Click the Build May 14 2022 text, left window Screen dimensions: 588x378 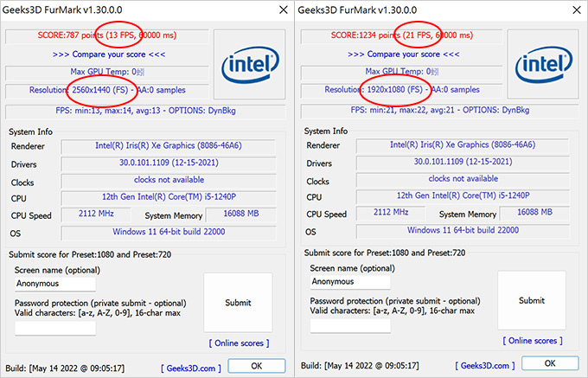point(65,368)
